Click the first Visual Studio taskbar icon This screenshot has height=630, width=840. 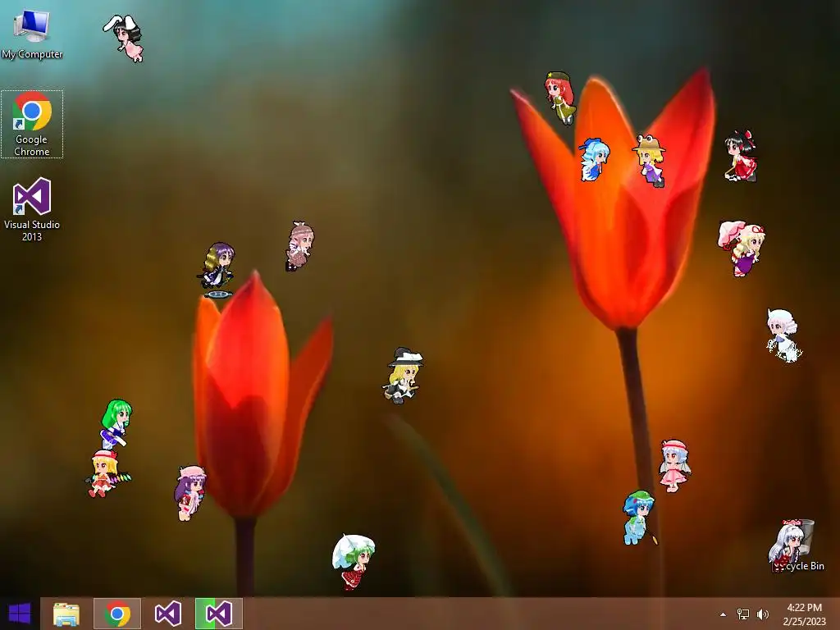pyautogui.click(x=167, y=614)
